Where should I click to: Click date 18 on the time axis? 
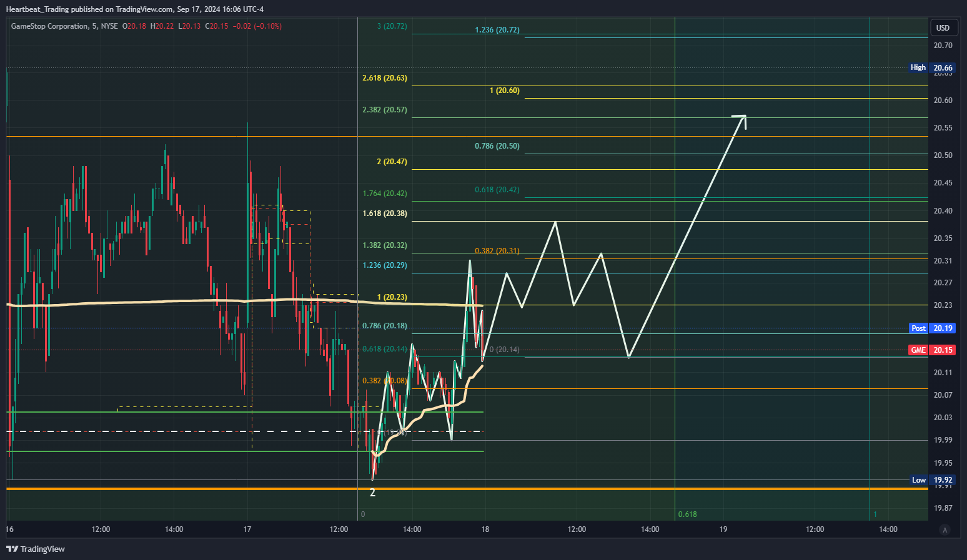(x=485, y=529)
